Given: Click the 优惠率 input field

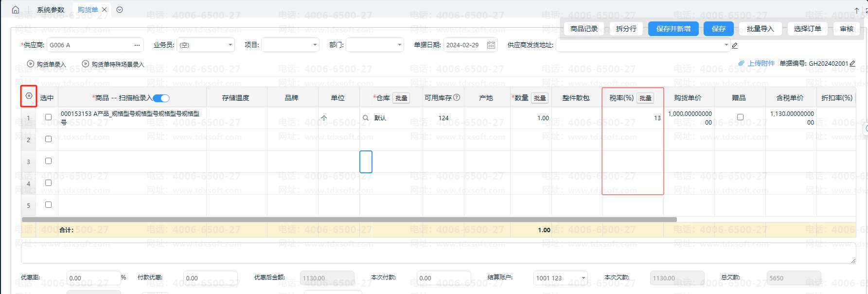Looking at the screenshot, I should click(93, 278).
